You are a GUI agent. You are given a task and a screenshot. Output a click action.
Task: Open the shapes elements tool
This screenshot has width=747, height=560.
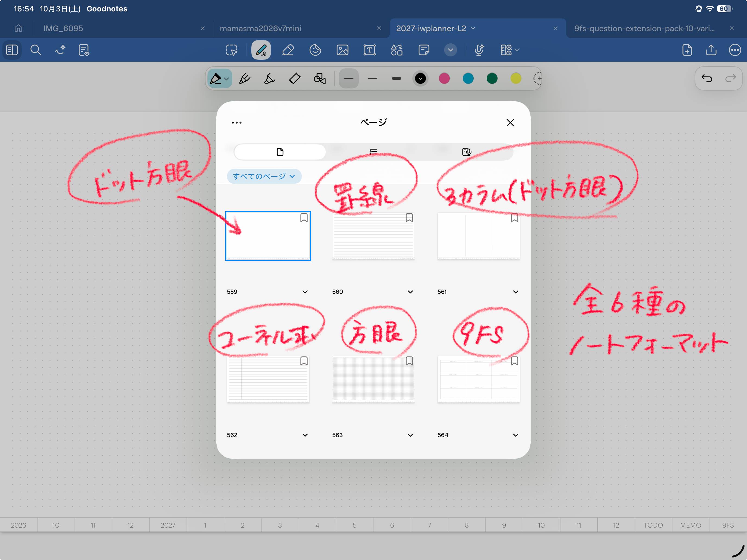tap(397, 50)
